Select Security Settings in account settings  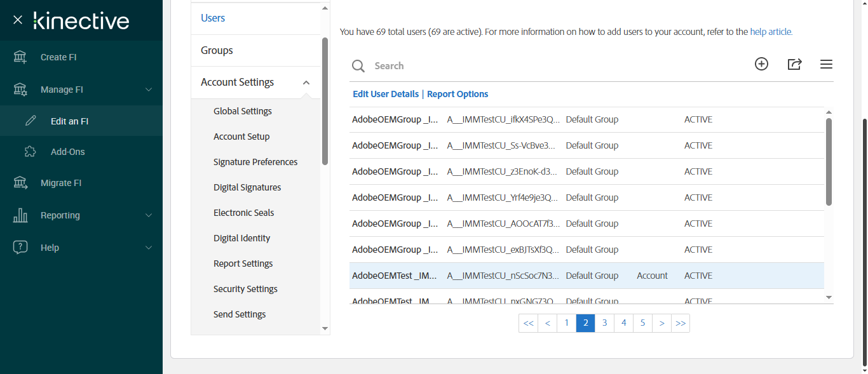coord(245,289)
